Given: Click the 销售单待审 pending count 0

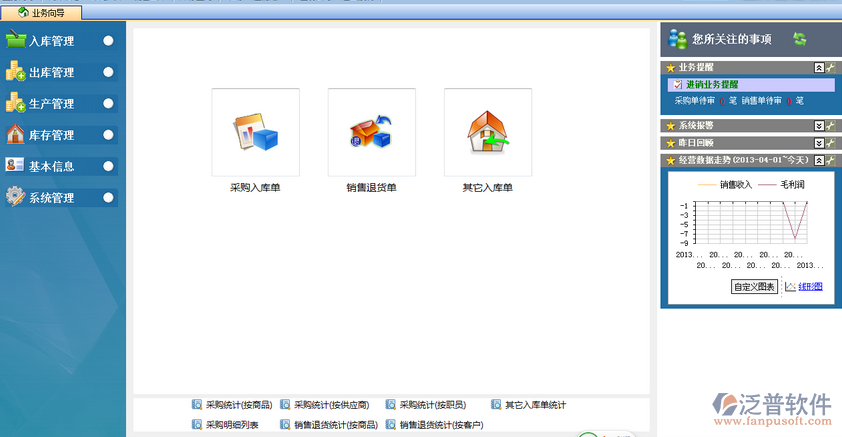Looking at the screenshot, I should tap(789, 101).
